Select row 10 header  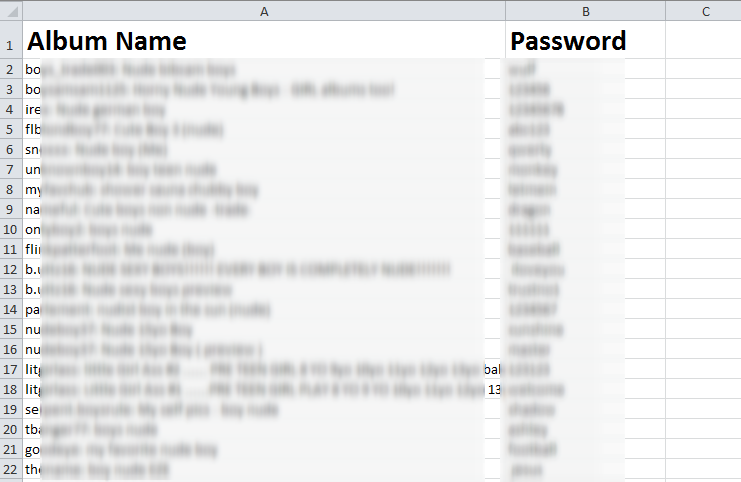click(11, 229)
